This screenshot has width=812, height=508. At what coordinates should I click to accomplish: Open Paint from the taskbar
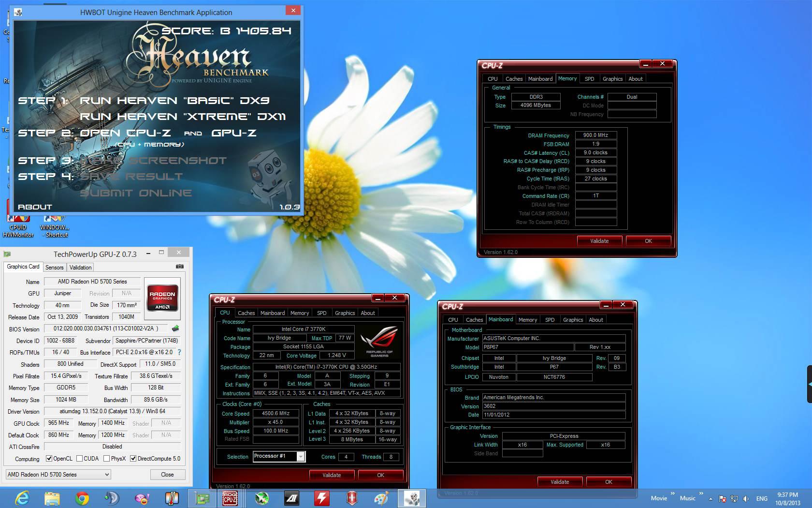pyautogui.click(x=382, y=498)
